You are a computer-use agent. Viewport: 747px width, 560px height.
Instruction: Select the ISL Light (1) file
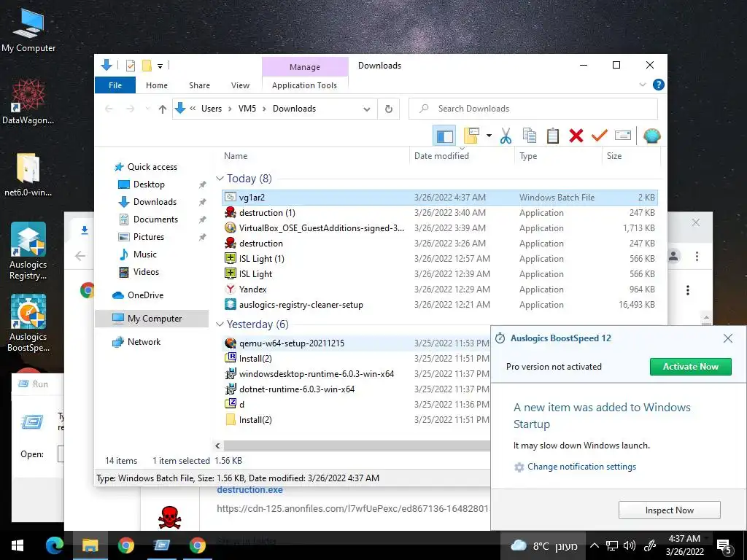pyautogui.click(x=439, y=259)
